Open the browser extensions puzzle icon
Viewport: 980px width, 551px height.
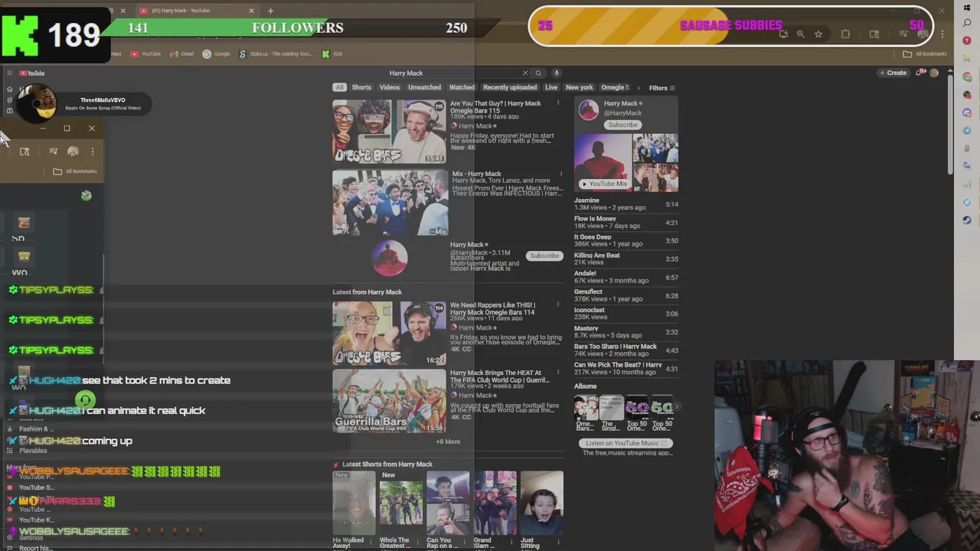[845, 34]
